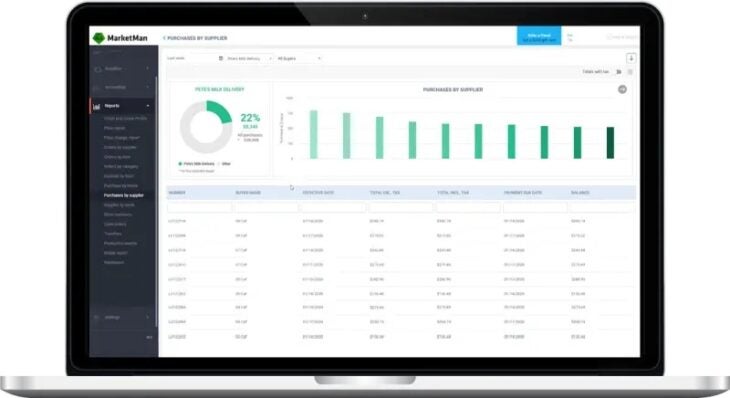Click the grid view icon near Totals
The width and height of the screenshot is (730, 398).
coord(630,72)
